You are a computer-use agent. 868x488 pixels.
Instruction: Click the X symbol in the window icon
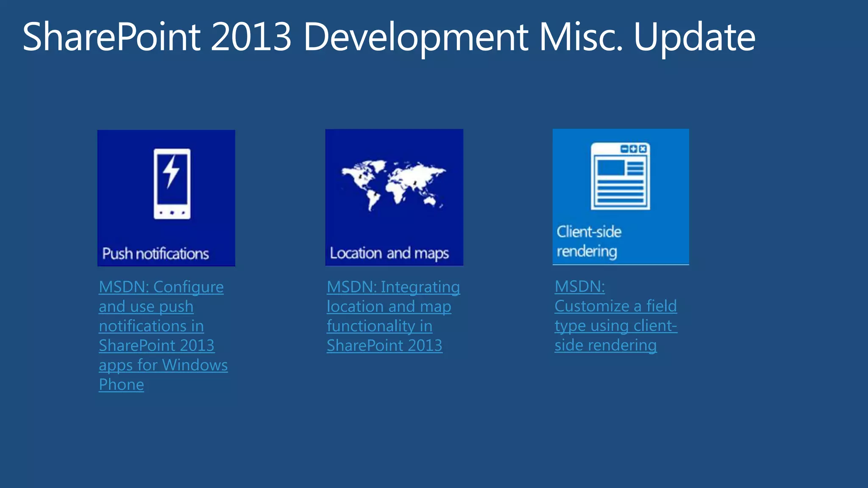tap(643, 149)
